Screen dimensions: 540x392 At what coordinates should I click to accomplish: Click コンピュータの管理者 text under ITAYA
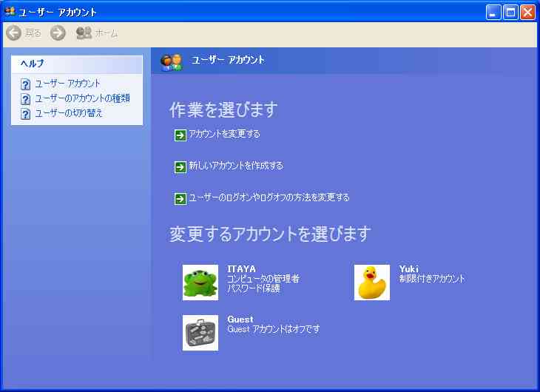point(263,278)
